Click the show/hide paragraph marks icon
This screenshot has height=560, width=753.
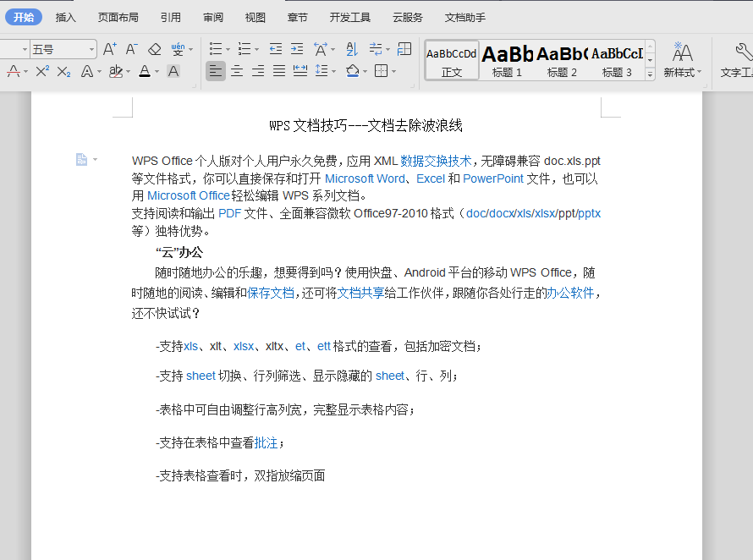coord(376,49)
